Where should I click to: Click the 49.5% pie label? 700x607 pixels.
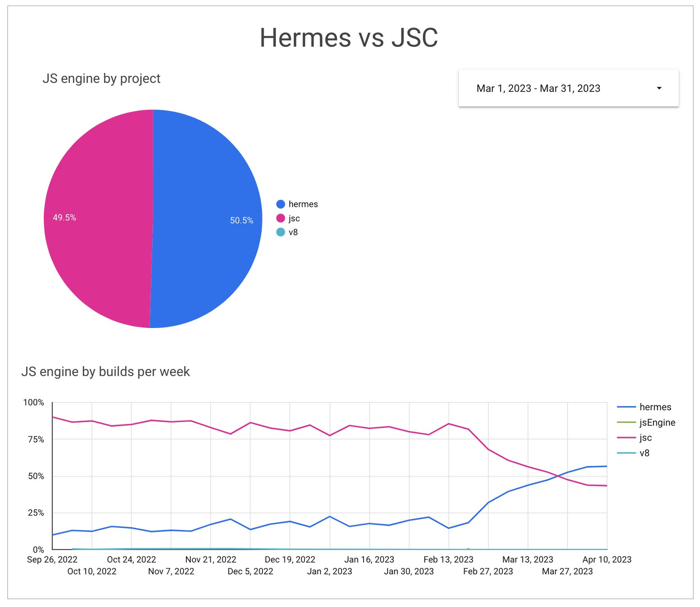click(64, 218)
